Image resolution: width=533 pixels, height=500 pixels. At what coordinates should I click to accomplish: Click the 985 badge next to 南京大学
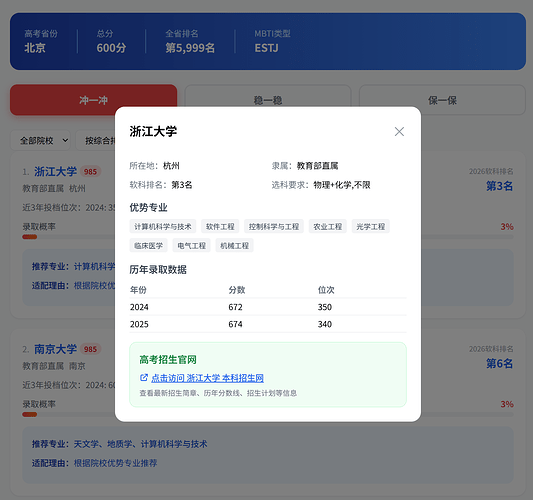pos(90,349)
